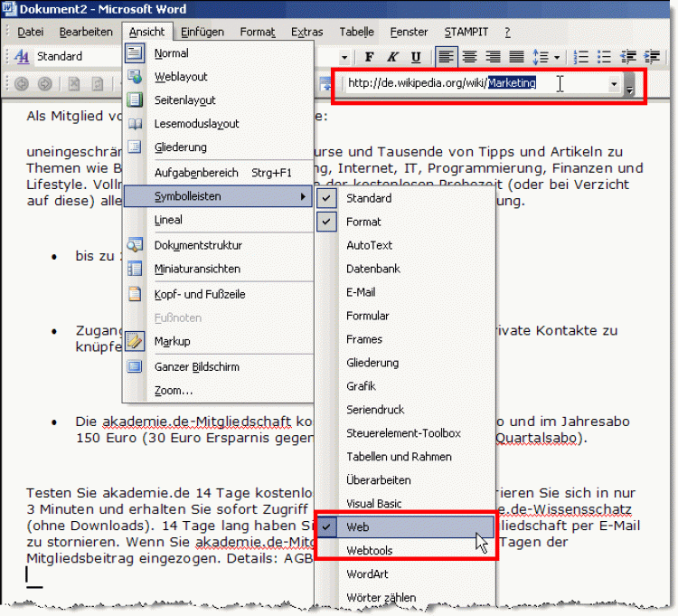Open the Einfügen menu
The height and width of the screenshot is (616, 678).
(202, 32)
